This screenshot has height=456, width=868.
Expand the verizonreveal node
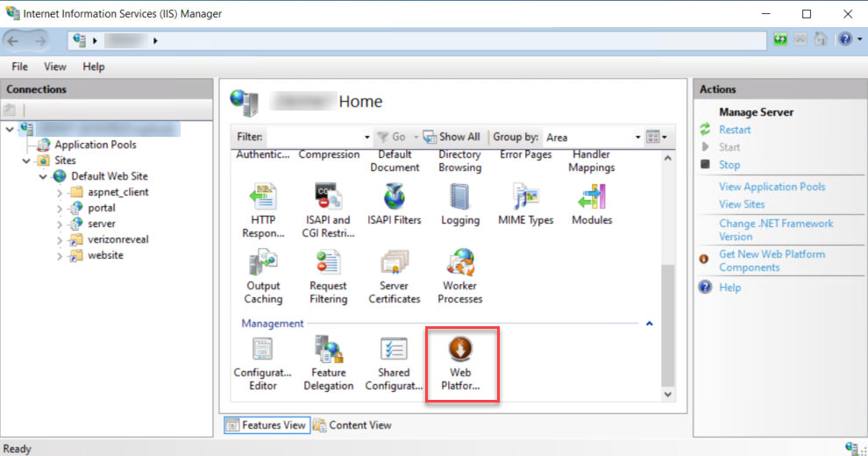point(60,240)
